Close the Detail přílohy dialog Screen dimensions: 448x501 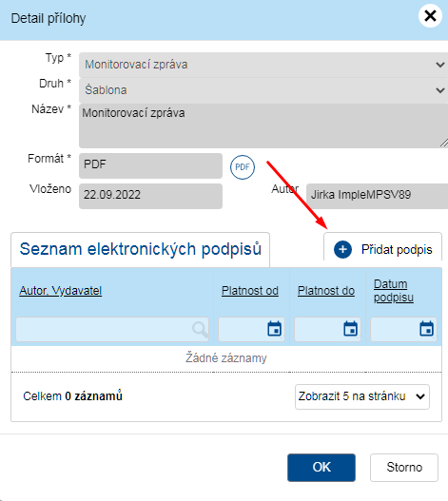[430, 15]
